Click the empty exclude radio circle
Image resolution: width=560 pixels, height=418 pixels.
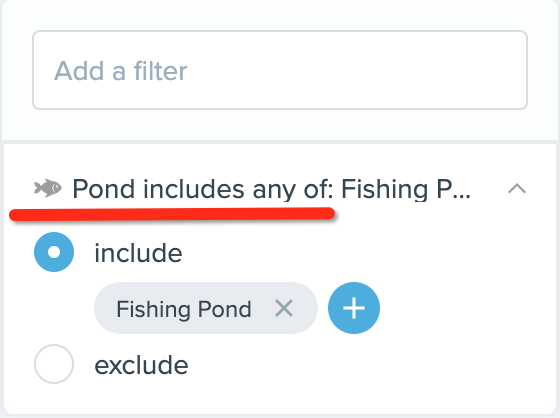[x=54, y=364]
